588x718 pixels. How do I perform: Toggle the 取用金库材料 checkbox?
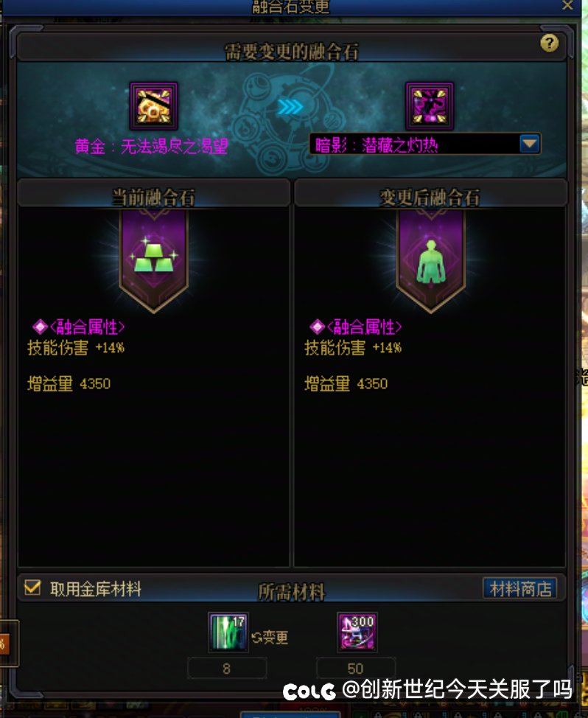coord(32,588)
